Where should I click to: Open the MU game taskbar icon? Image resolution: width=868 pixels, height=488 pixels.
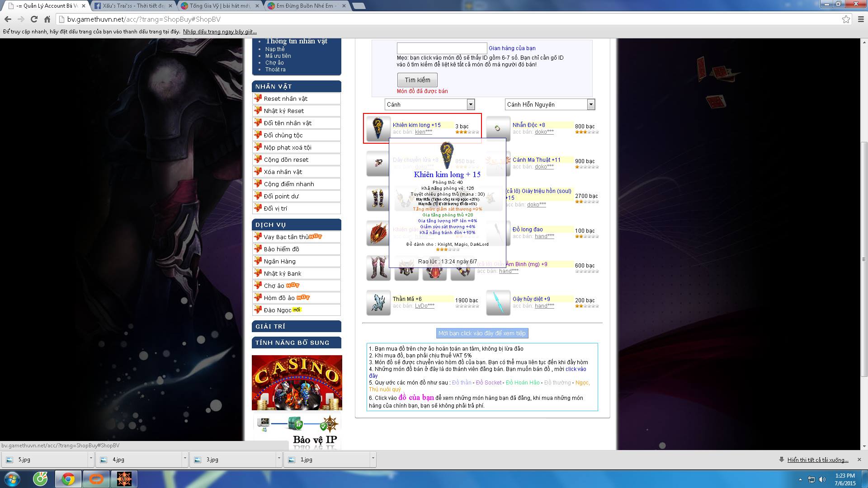coord(124,479)
